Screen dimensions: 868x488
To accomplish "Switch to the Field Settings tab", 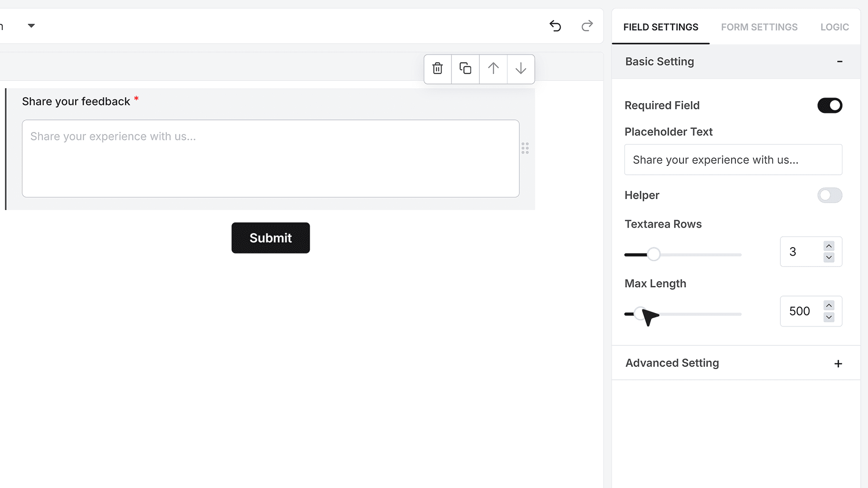I will (x=660, y=27).
